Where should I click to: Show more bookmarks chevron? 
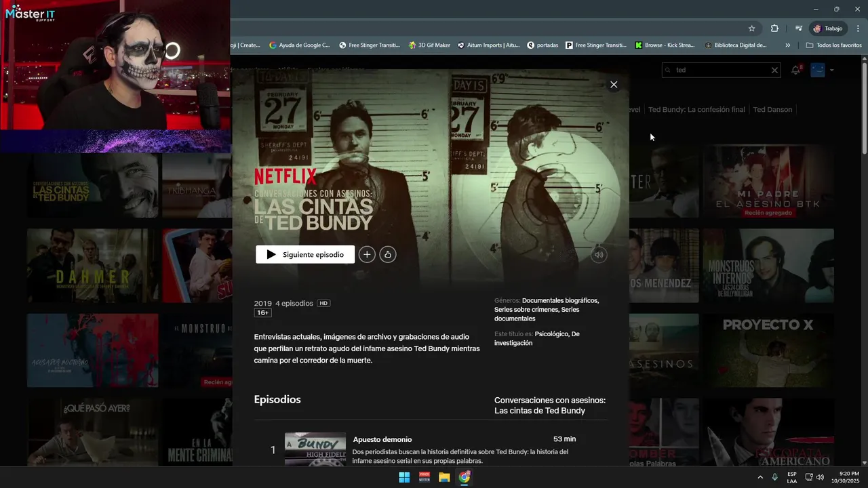point(787,45)
